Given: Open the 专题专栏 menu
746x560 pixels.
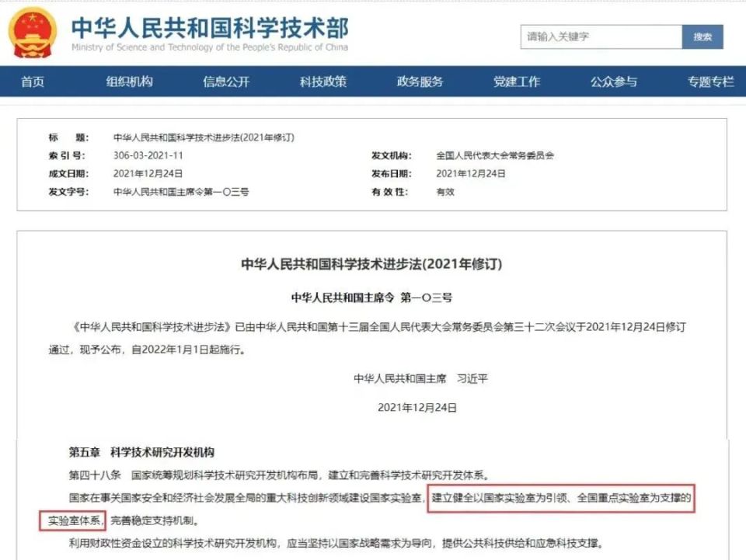Looking at the screenshot, I should (710, 82).
